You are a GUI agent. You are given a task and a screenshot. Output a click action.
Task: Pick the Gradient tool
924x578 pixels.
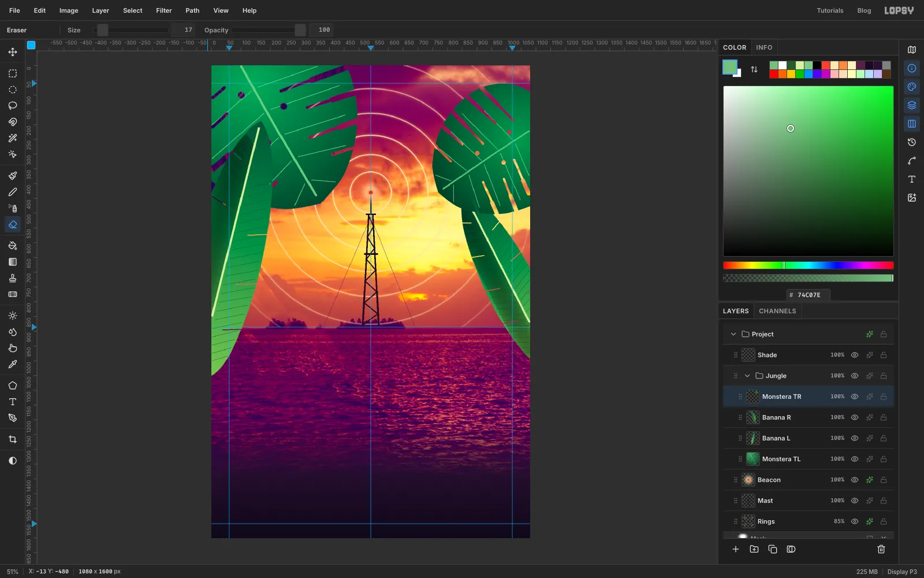13,262
